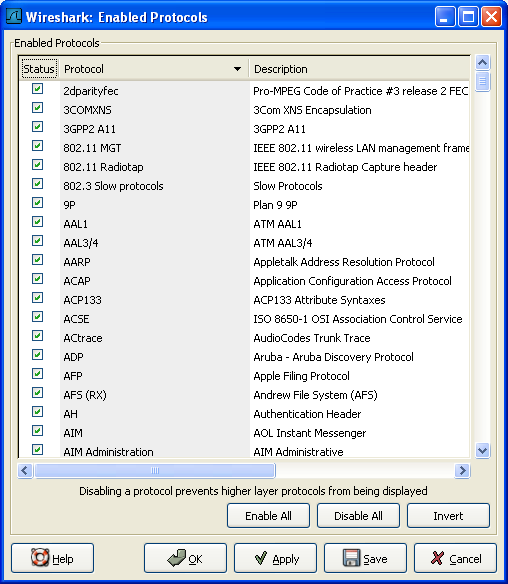508x584 pixels.
Task: Click the horizontal scrollbar thumb
Action: [155, 470]
